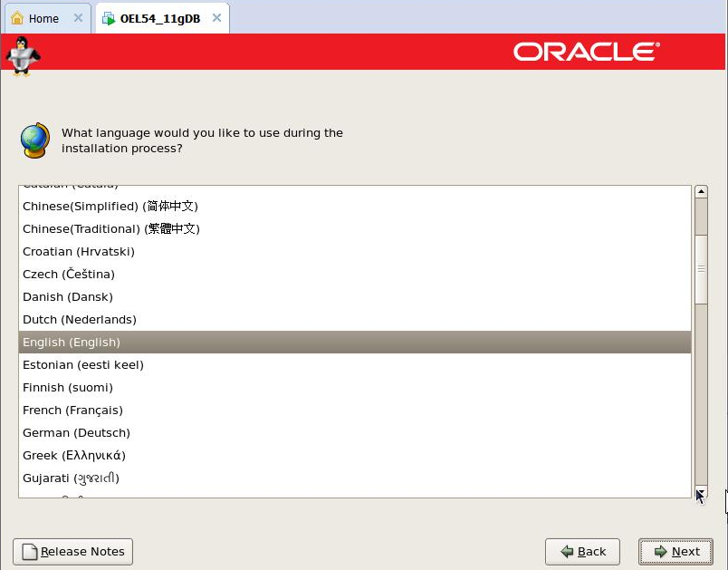
Task: Click the globe language icon
Action: tap(34, 140)
